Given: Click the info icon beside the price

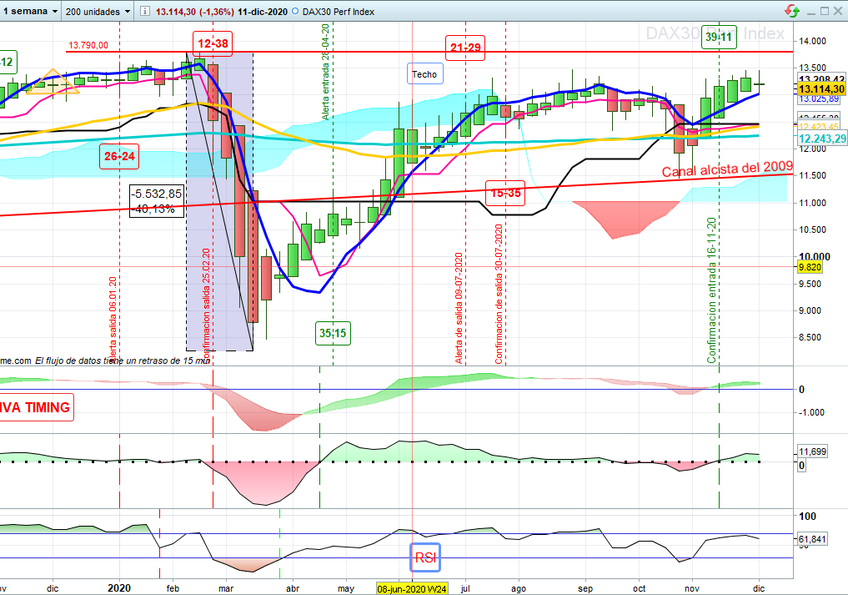Looking at the screenshot, I should click(x=145, y=11).
